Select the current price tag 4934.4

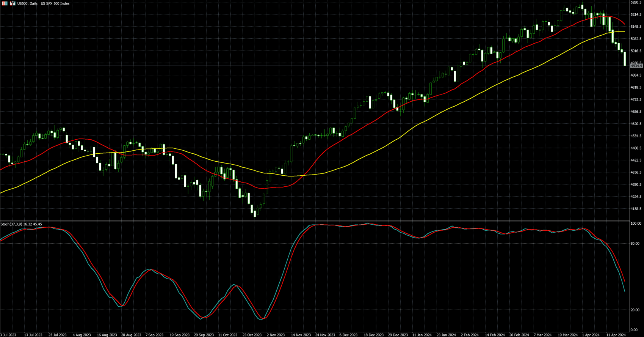(x=636, y=66)
